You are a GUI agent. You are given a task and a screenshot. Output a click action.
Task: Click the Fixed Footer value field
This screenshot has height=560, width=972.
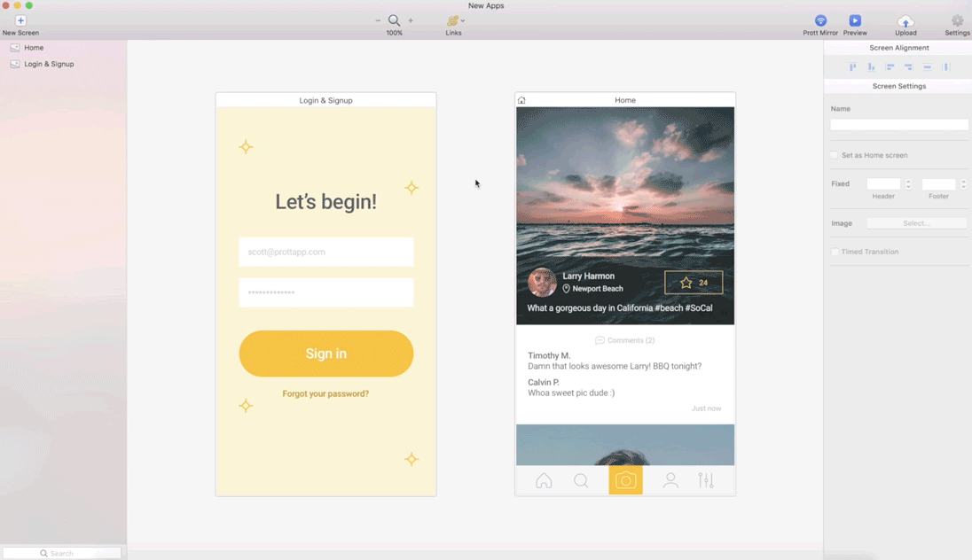point(938,184)
